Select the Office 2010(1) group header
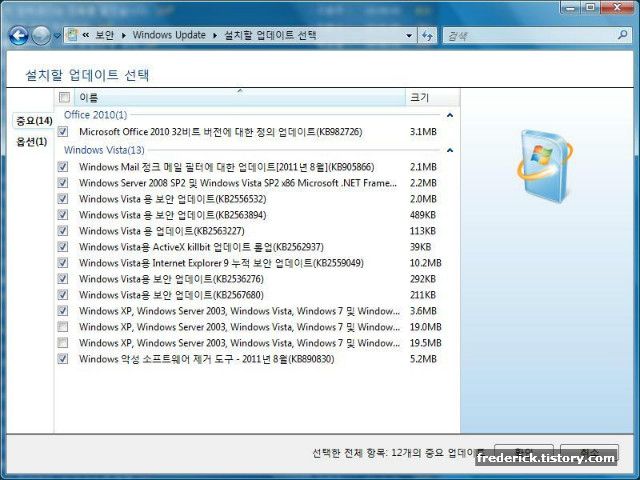Viewport: 640px width, 480px height. 96,115
